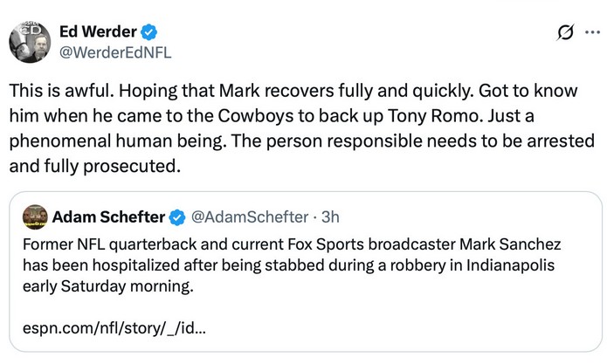The width and height of the screenshot is (607, 364).
Task: Open the three-dot more options menu
Action: click(x=592, y=33)
